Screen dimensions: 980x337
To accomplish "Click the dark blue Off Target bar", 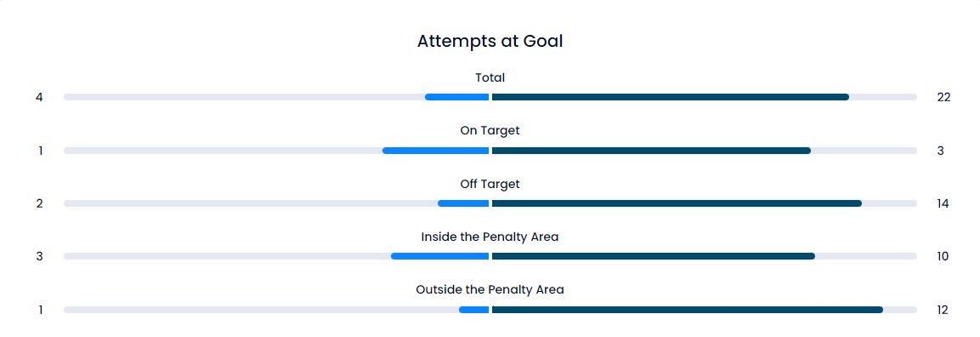I will [x=677, y=203].
